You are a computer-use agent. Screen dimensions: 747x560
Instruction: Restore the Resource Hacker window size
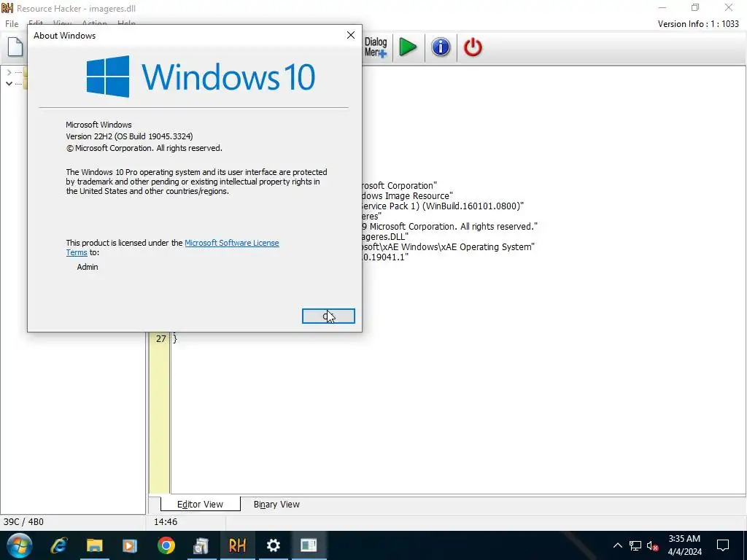695,7
